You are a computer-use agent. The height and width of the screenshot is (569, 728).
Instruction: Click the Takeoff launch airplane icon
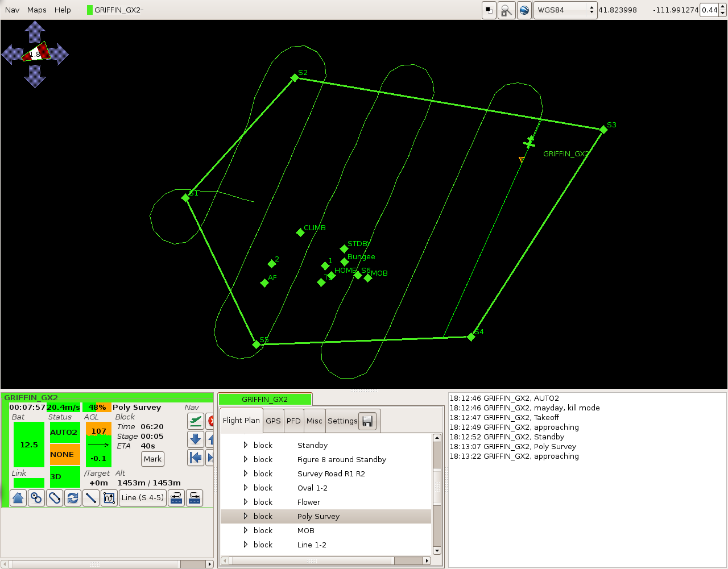tap(196, 421)
